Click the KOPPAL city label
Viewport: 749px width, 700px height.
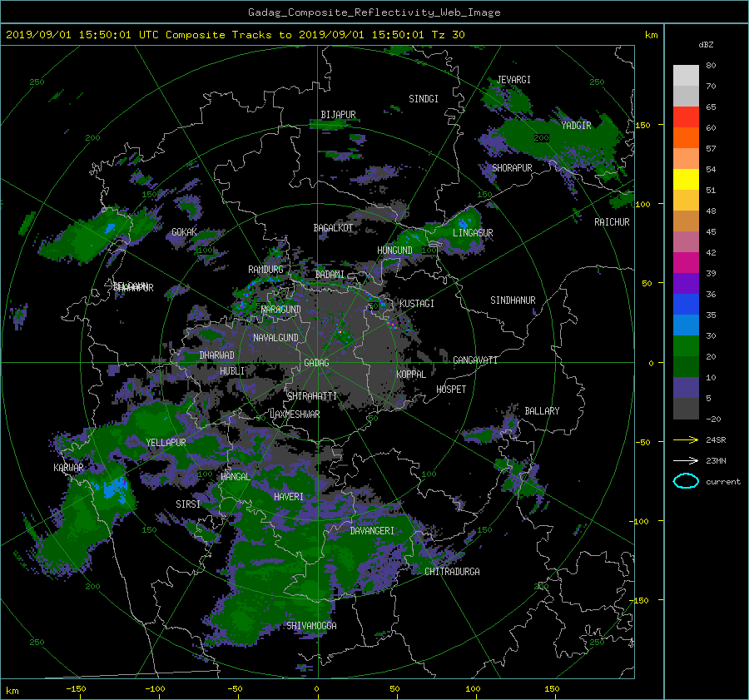(x=411, y=375)
